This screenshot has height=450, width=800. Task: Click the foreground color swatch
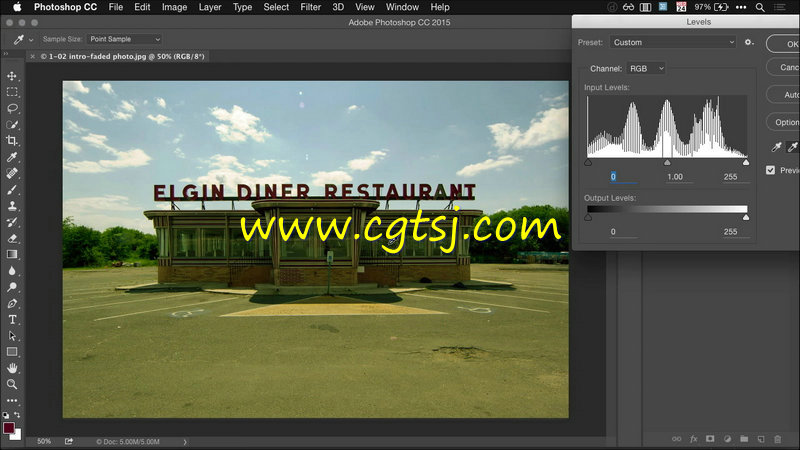point(9,428)
